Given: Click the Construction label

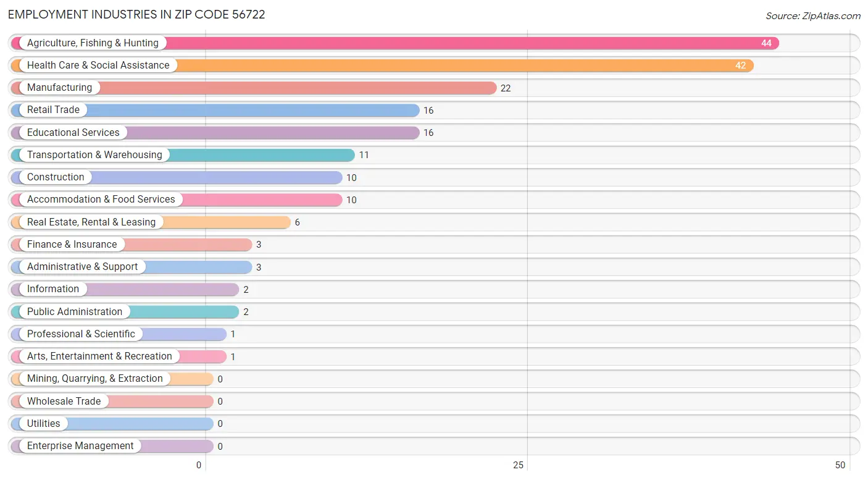Looking at the screenshot, I should 56,177.
